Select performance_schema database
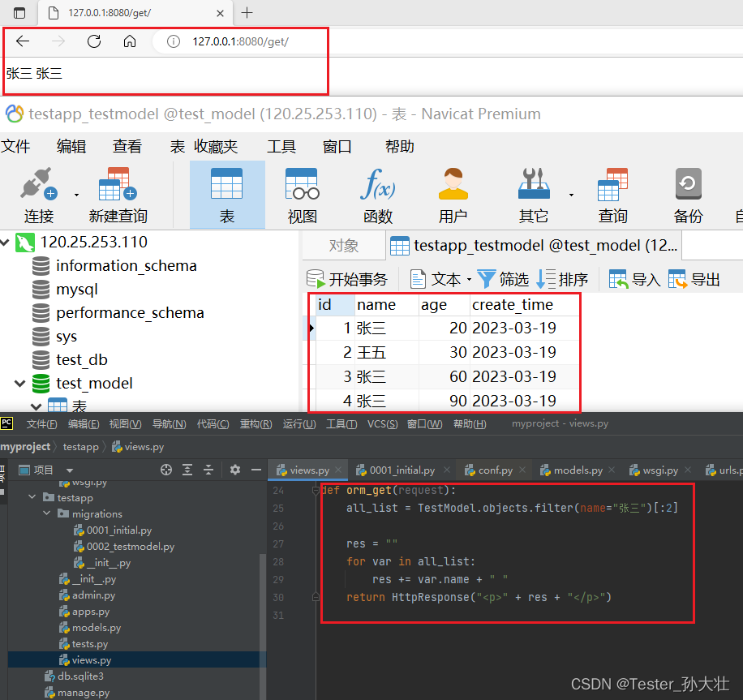Viewport: 743px width, 700px height. coord(130,313)
